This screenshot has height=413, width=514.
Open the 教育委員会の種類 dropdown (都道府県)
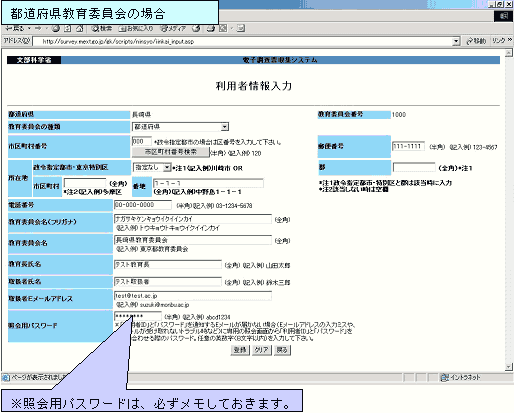[x=180, y=127]
